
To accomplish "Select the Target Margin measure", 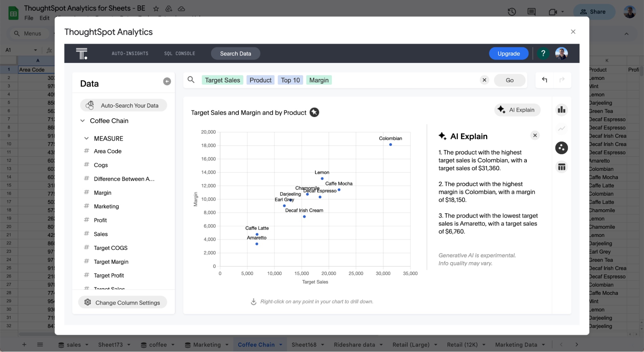I will pos(111,262).
